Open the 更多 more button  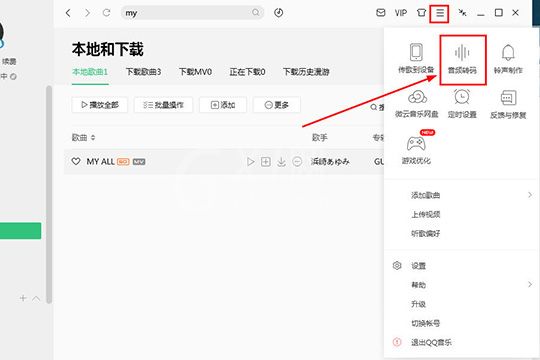[277, 105]
